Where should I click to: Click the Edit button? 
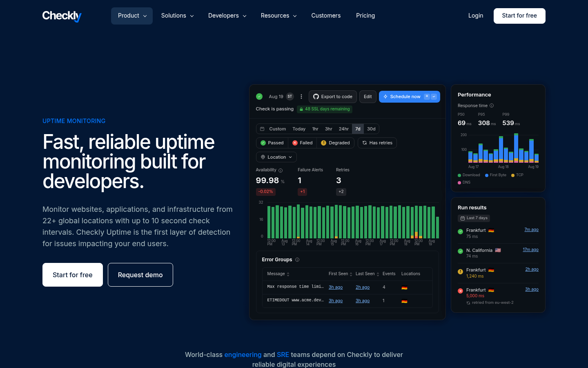368,96
